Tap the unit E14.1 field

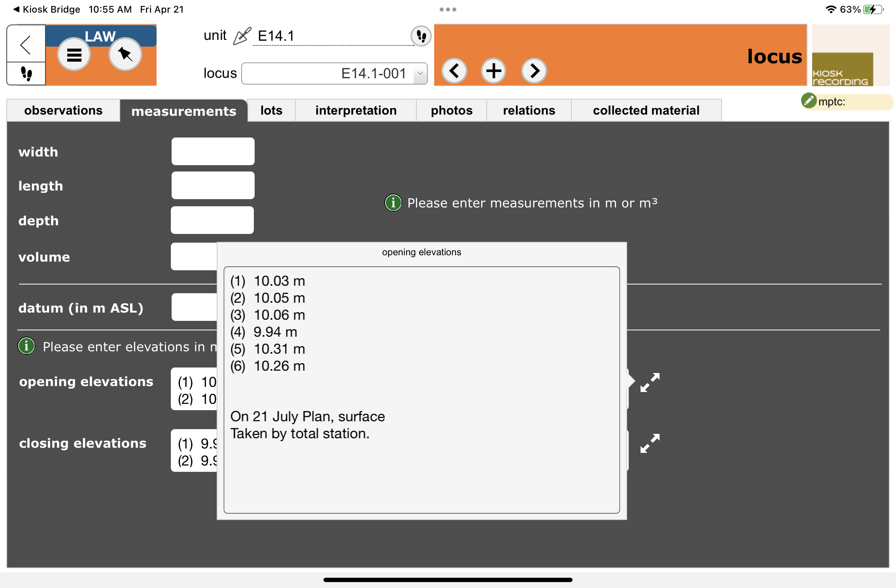point(333,36)
